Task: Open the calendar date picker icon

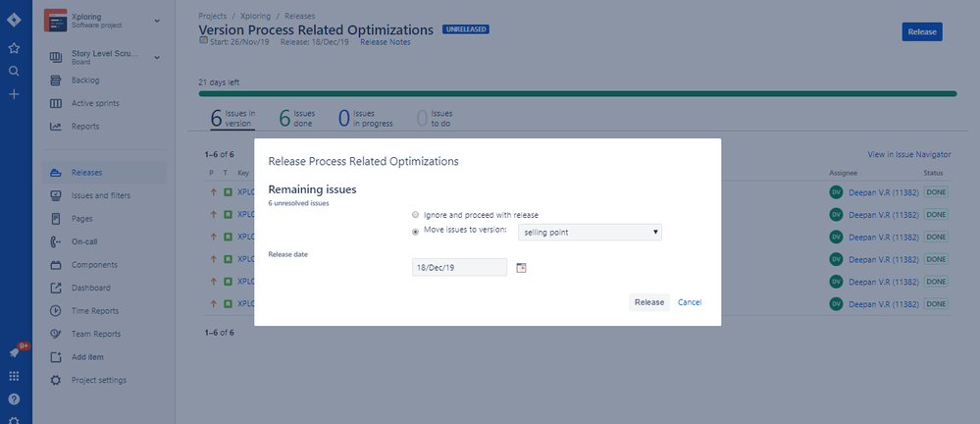Action: pyautogui.click(x=521, y=268)
